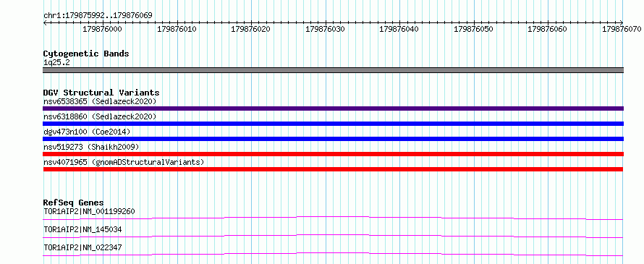Click the TOR1AIP2|NM_022347 transcript label
Screen dimensions: 644x264
tap(82, 247)
